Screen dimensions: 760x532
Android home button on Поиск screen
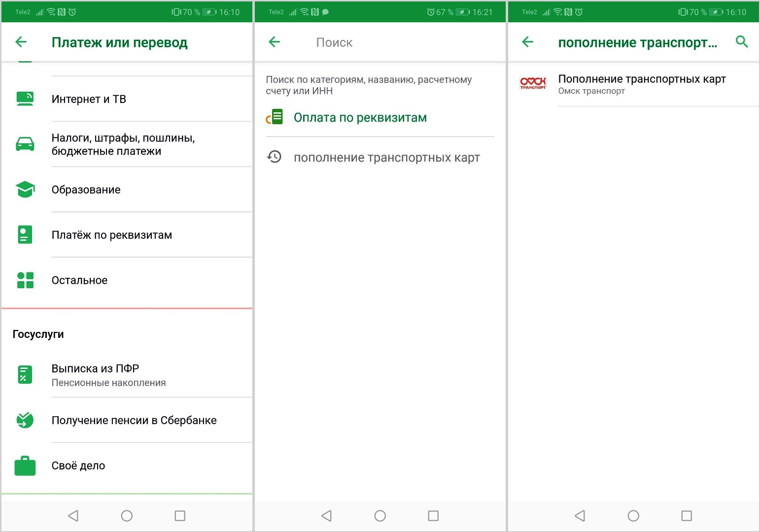pyautogui.click(x=380, y=516)
